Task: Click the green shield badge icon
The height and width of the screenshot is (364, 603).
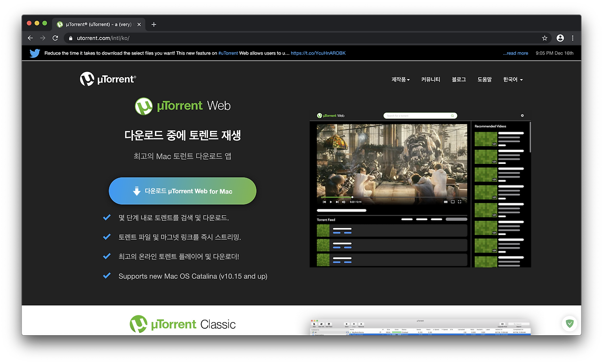Action: point(570,324)
